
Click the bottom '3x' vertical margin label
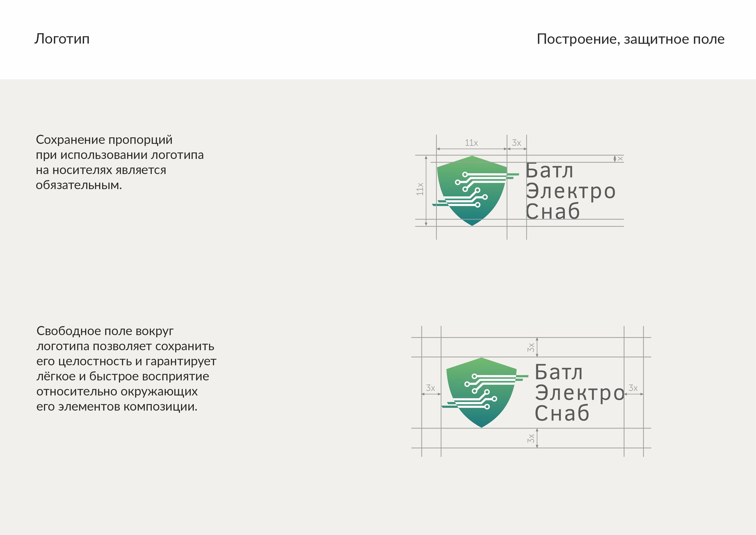click(531, 439)
